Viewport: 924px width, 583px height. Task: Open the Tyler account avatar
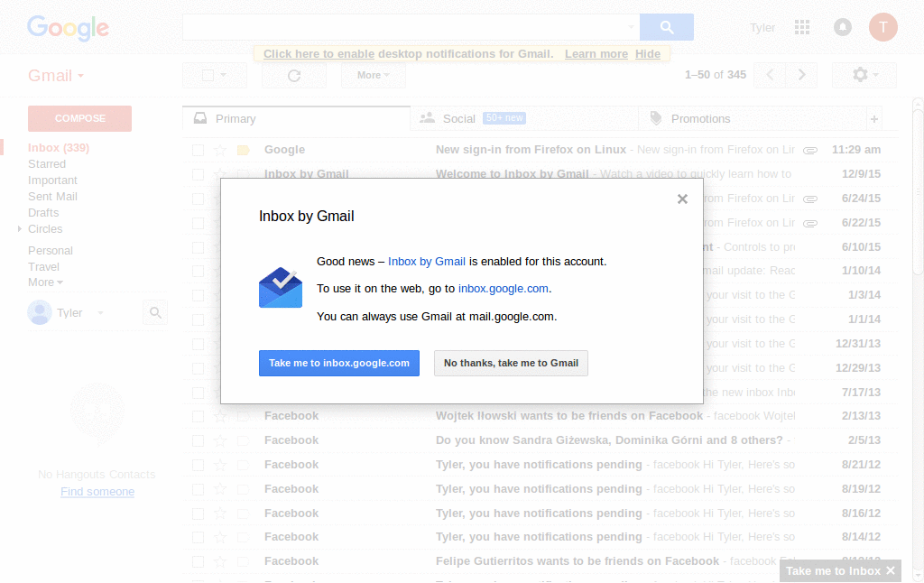882,27
